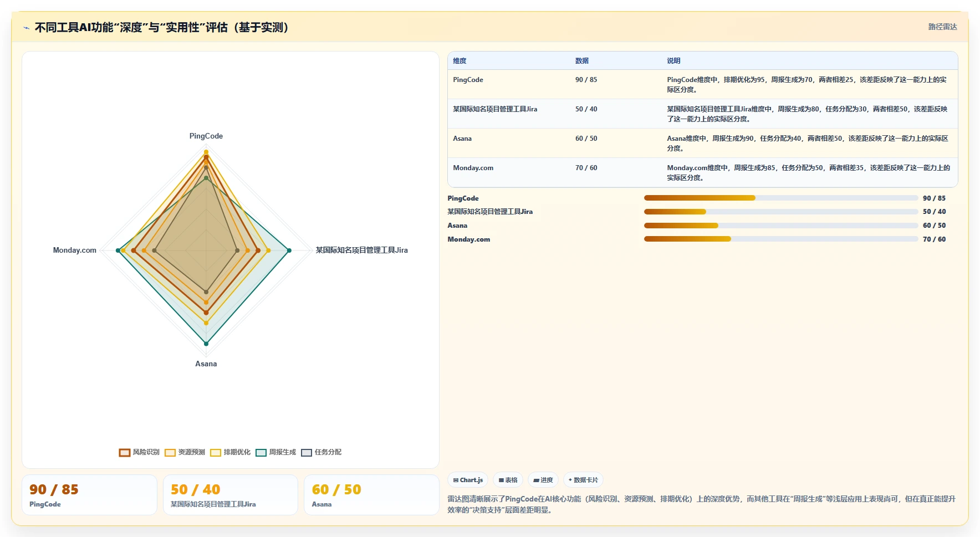The image size is (980, 537).
Task: Click the 维度 column header
Action: pos(460,61)
